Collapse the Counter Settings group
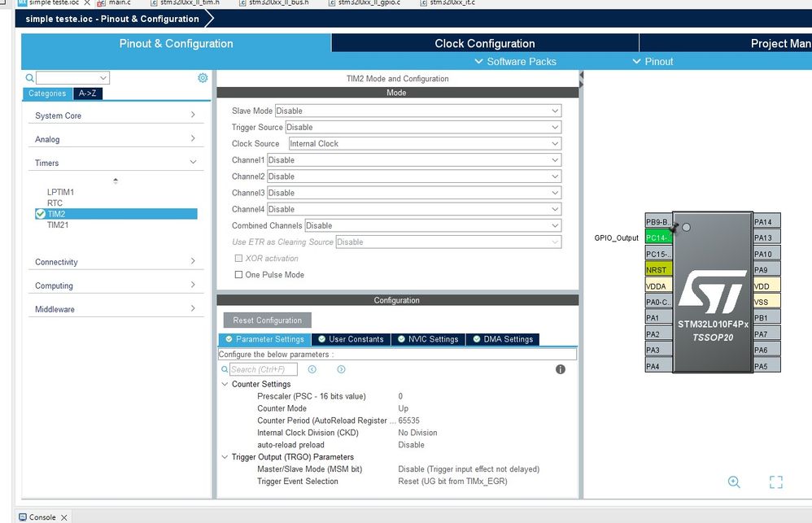 [225, 384]
